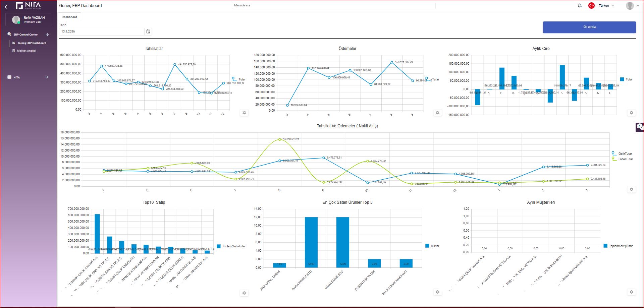Expand the user avatar profile menu
The height and width of the screenshot is (308, 644).
[632, 6]
